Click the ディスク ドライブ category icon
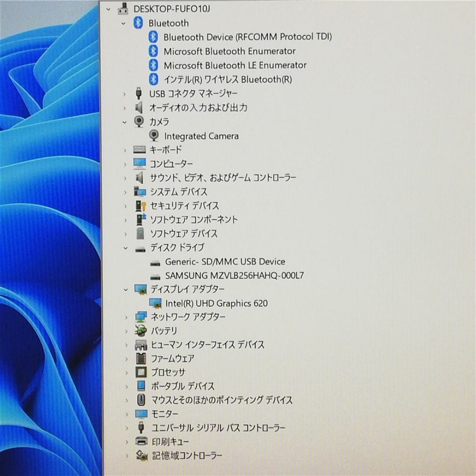Image resolution: width=476 pixels, height=476 pixels. click(140, 249)
